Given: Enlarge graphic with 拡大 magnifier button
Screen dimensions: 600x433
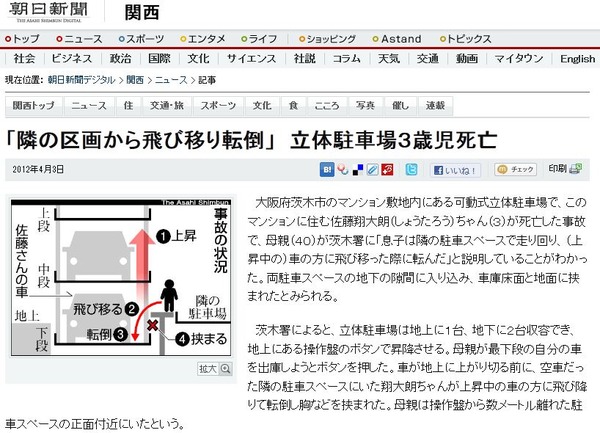Looking at the screenshot, I should click(x=215, y=369).
